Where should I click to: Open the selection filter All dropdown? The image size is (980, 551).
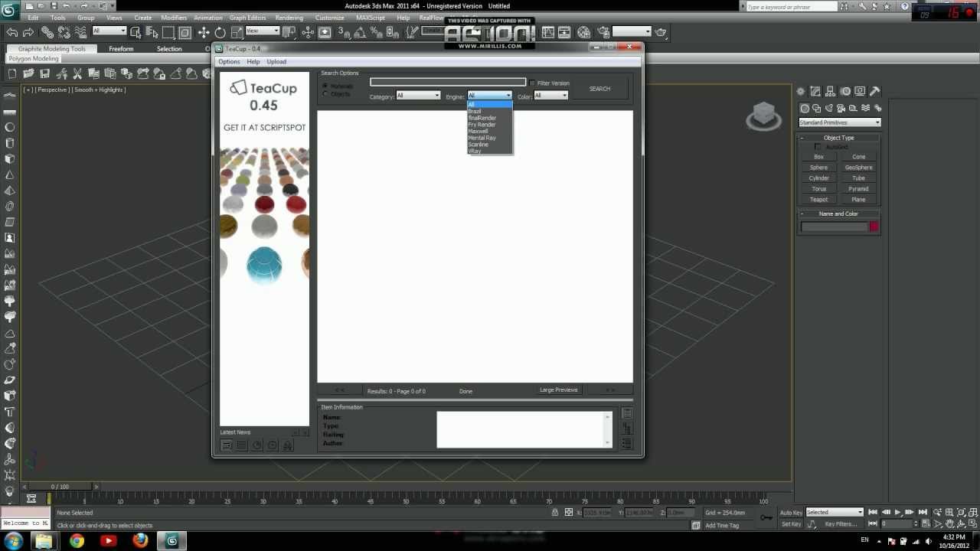click(109, 31)
